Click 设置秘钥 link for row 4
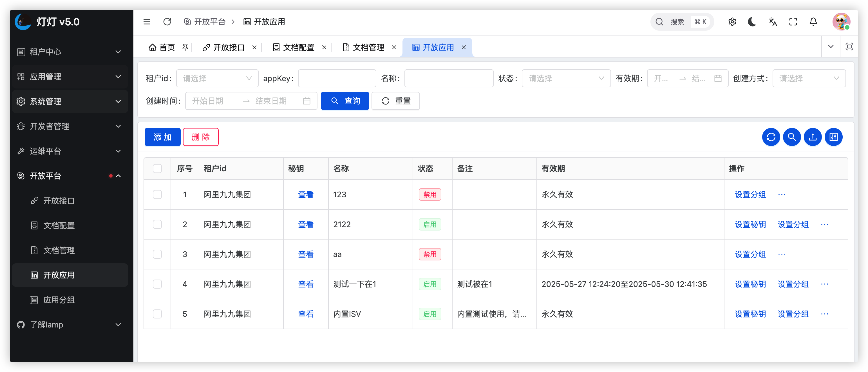The image size is (868, 372). pyautogui.click(x=750, y=284)
